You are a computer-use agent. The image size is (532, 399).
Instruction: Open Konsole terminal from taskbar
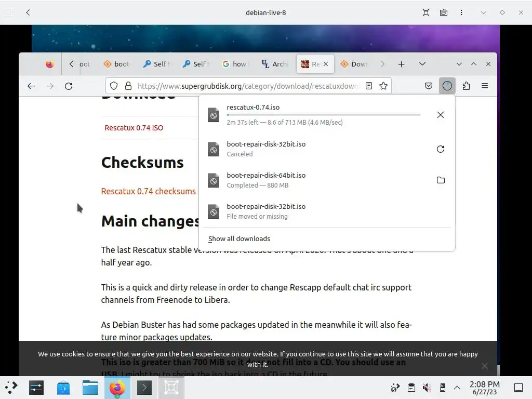[x=144, y=388]
